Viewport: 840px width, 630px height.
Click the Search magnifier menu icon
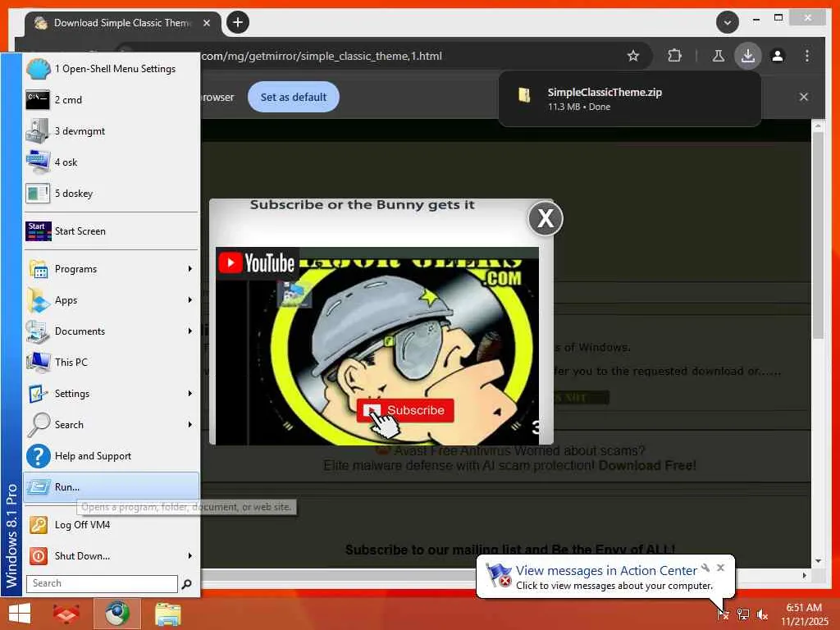pyautogui.click(x=38, y=425)
